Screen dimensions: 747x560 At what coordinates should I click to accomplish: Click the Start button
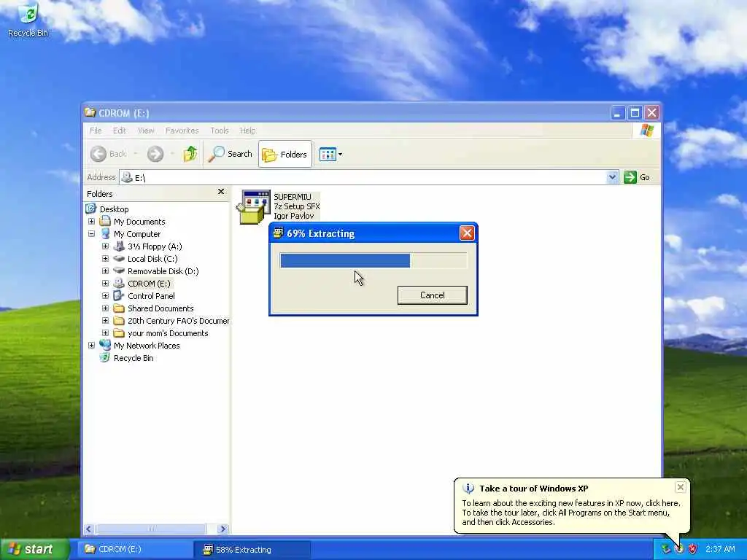[34, 550]
